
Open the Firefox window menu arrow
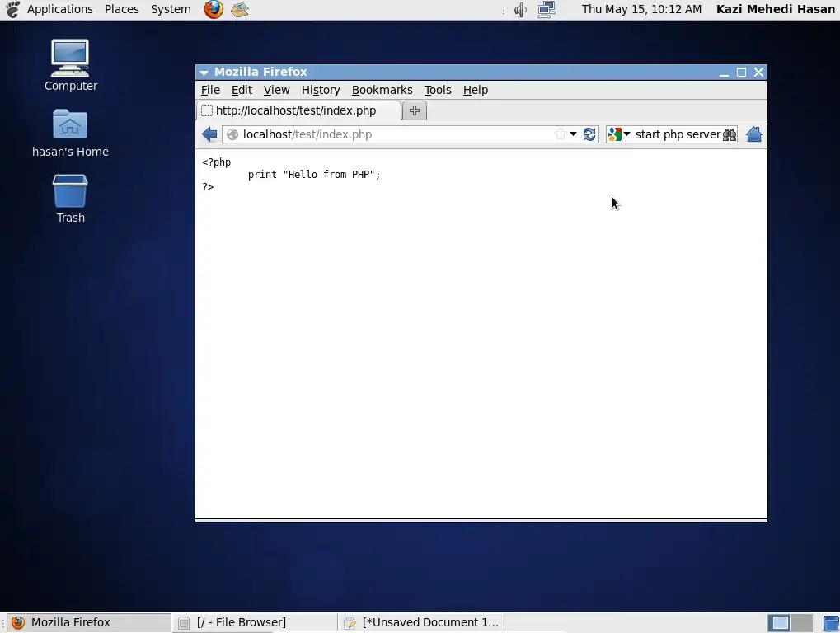pos(204,73)
